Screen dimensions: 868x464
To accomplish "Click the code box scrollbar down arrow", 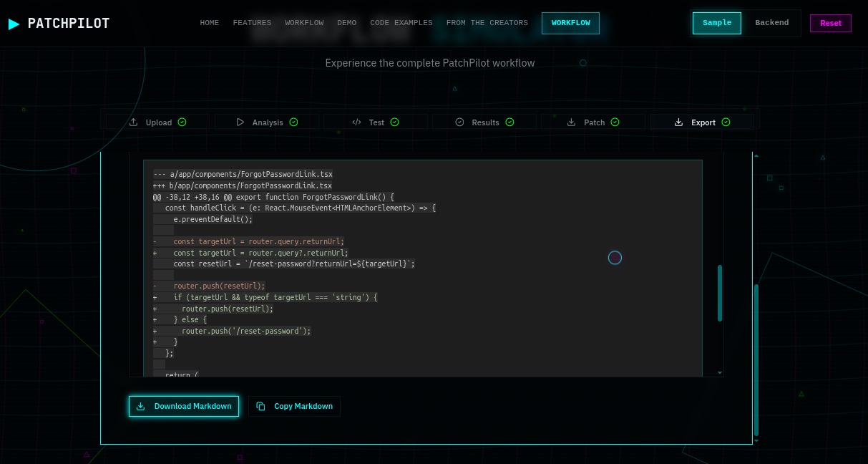I will [x=720, y=372].
